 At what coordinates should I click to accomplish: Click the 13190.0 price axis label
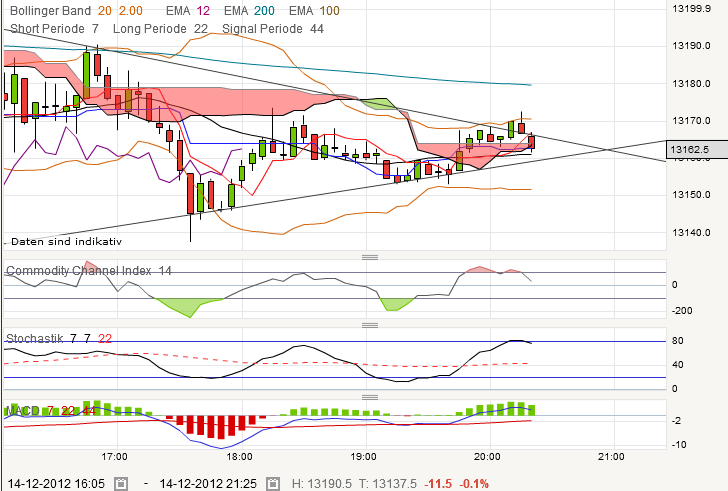[691, 45]
